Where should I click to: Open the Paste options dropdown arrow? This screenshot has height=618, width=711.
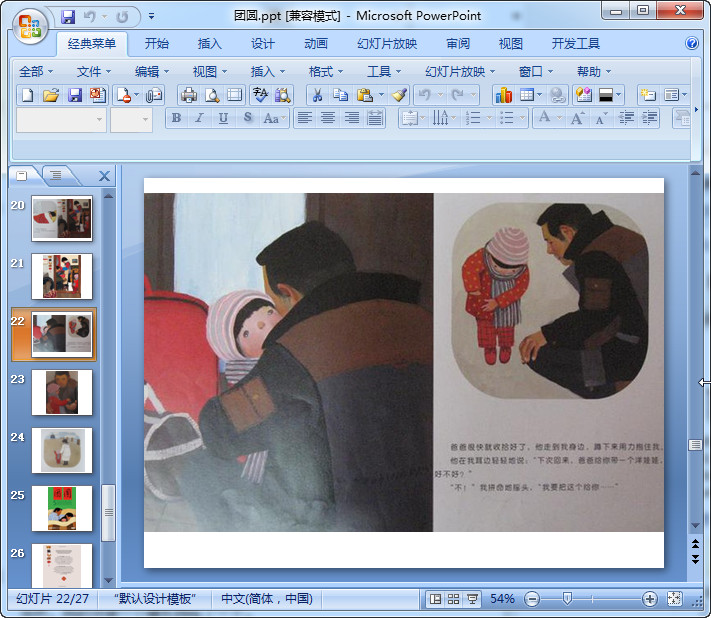coord(381,95)
